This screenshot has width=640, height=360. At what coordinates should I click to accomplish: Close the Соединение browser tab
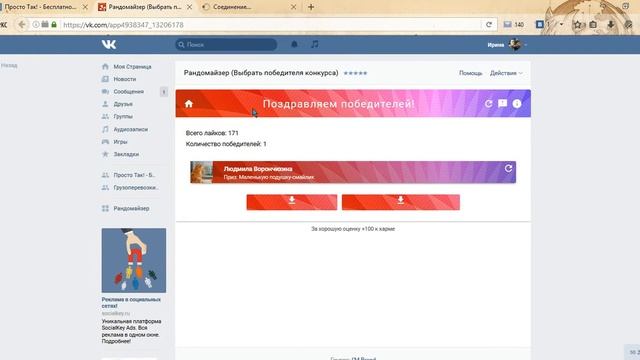coord(293,7)
